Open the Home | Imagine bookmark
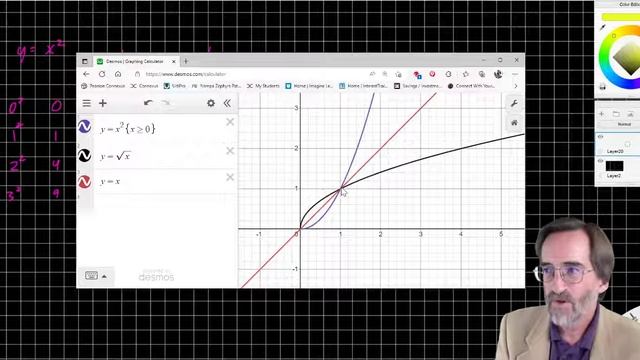640x360 pixels. coord(309,86)
